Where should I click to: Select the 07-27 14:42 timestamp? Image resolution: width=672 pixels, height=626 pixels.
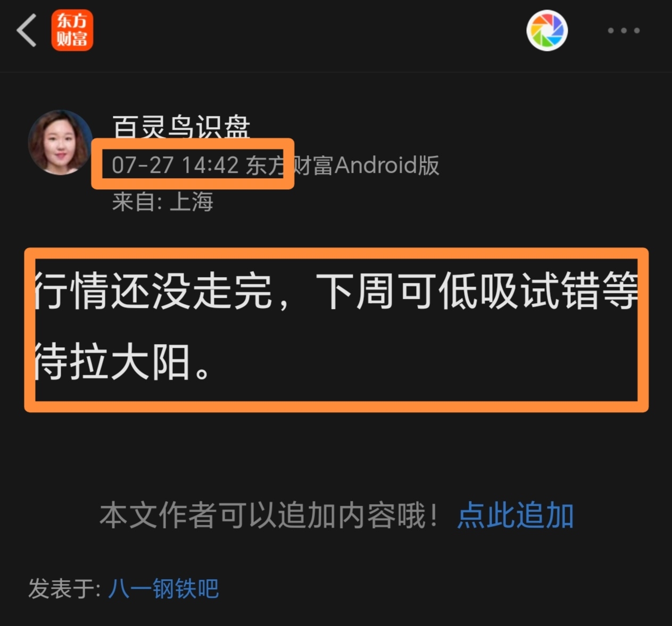point(175,165)
